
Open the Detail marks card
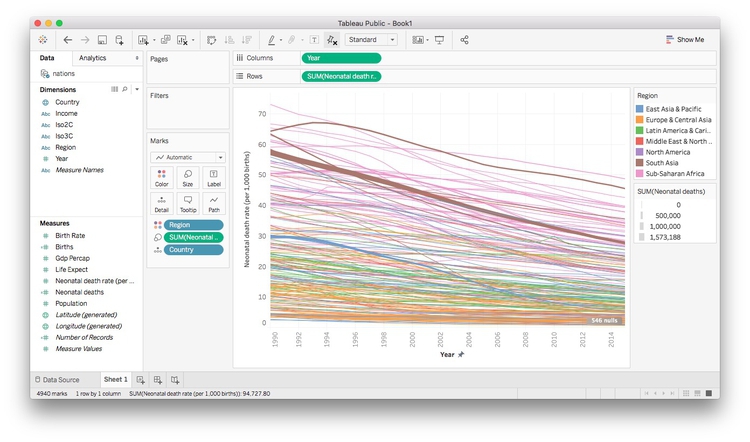click(x=162, y=204)
